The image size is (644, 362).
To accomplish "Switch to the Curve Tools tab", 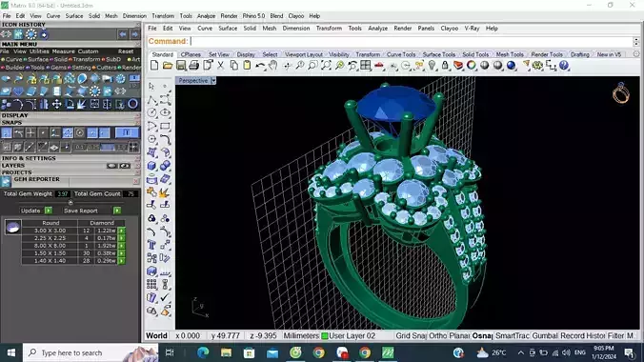I will (x=401, y=54).
